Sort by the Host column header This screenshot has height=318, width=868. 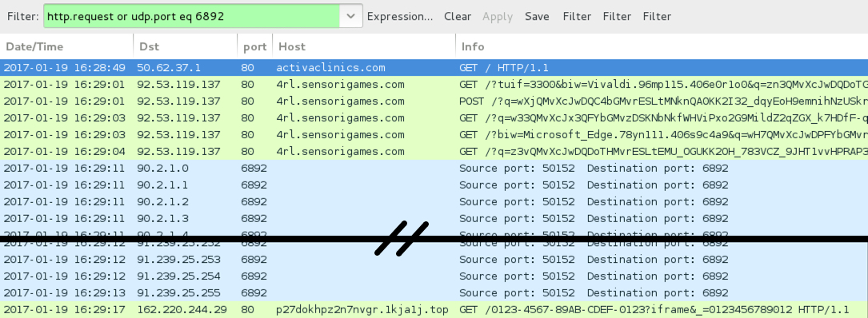click(364, 46)
